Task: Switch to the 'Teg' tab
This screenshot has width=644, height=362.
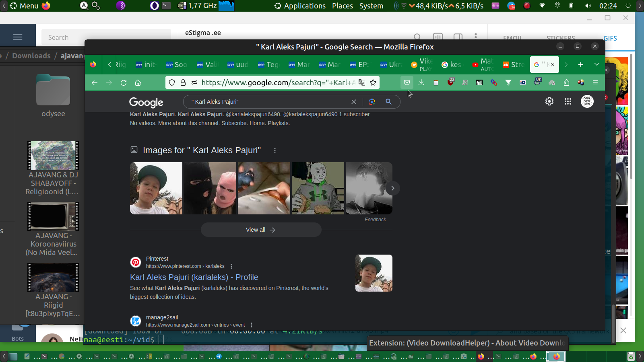Action: 268,64
